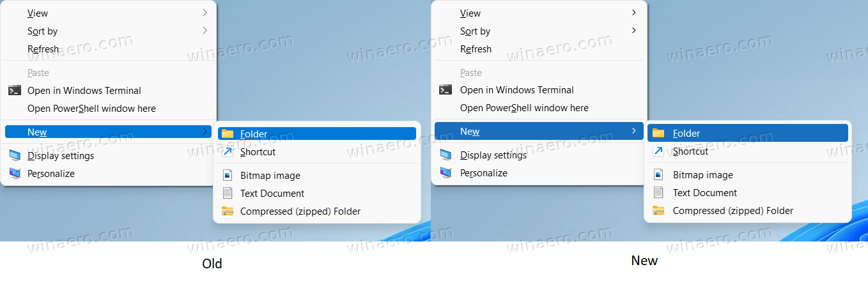The height and width of the screenshot is (283, 868).
Task: Click the Text Document icon in the Old submenu
Action: click(x=228, y=194)
